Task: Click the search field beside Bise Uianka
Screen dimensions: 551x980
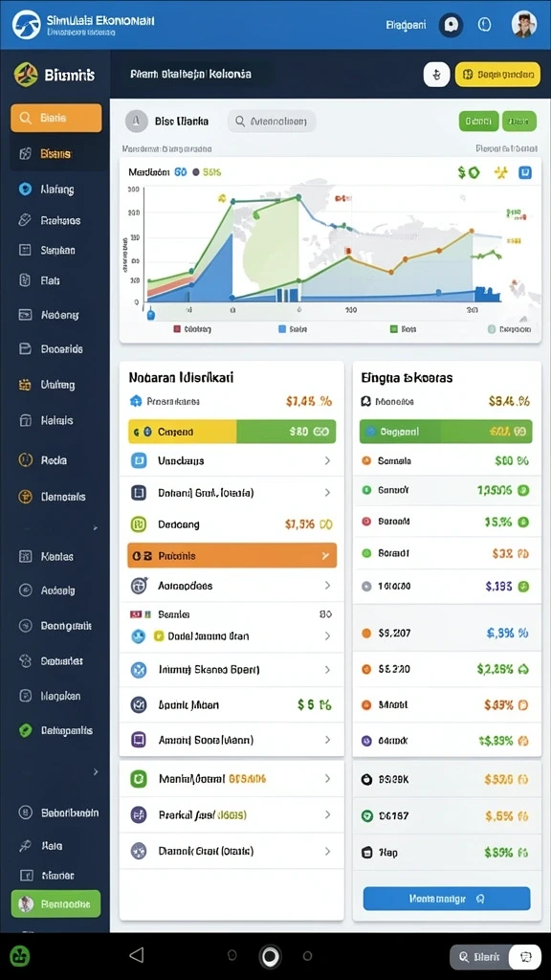Action: 272,122
